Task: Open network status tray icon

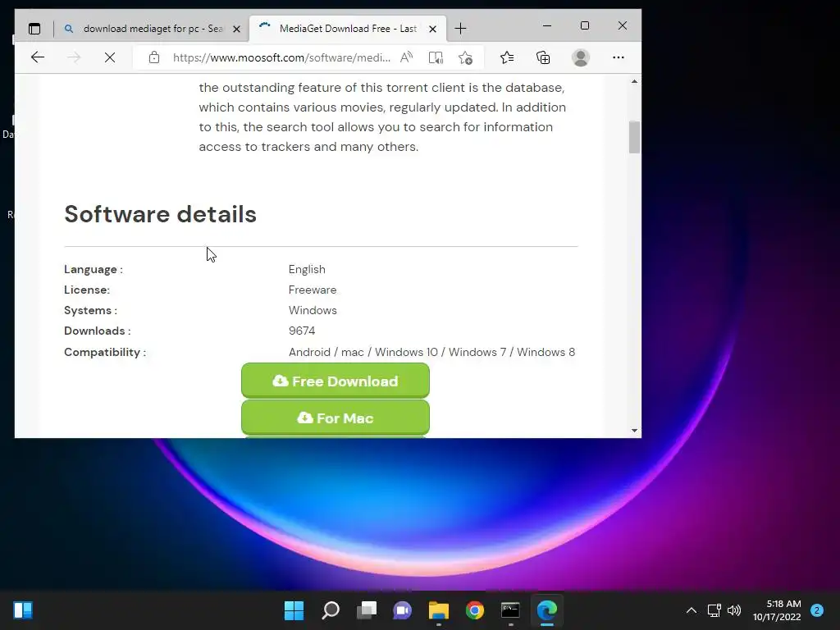Action: [x=714, y=610]
